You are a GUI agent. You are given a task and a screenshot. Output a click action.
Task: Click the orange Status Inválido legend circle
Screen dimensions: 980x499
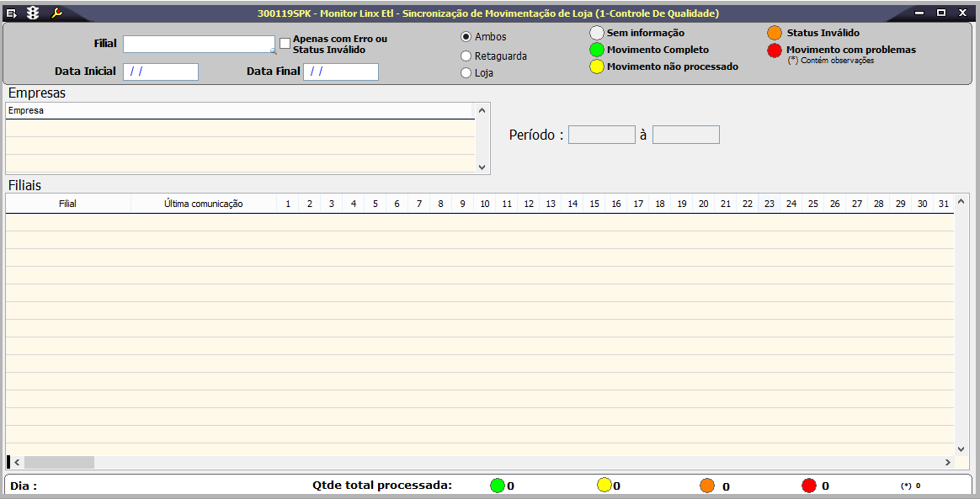tap(775, 33)
